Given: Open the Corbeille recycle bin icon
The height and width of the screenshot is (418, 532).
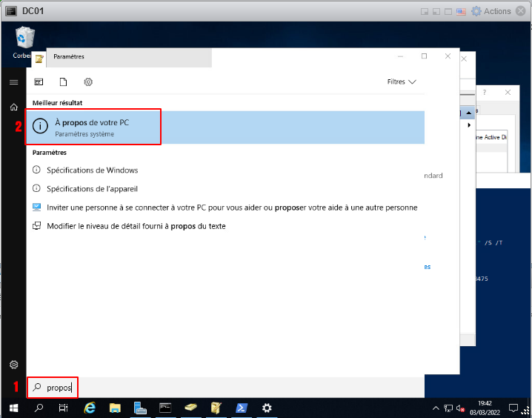Looking at the screenshot, I should point(24,39).
